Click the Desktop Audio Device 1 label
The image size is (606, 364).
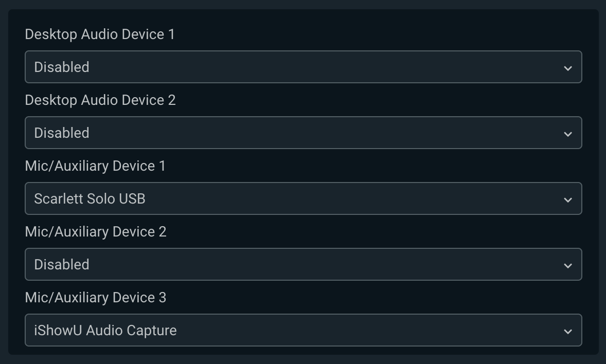(x=100, y=34)
